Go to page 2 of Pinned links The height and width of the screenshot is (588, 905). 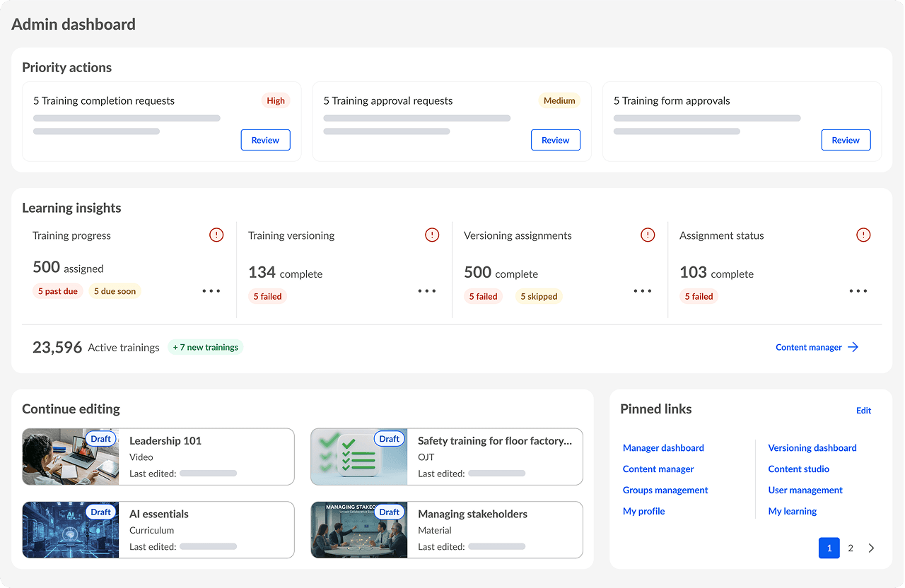[851, 548]
